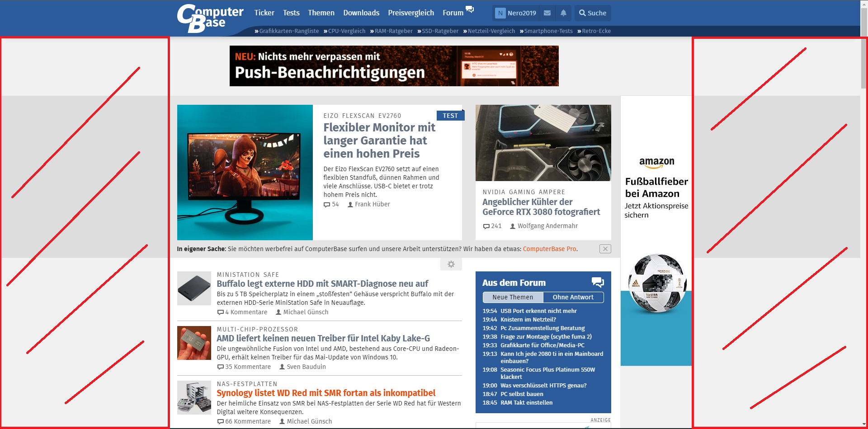Open the Nero2019 user profile

click(x=516, y=13)
